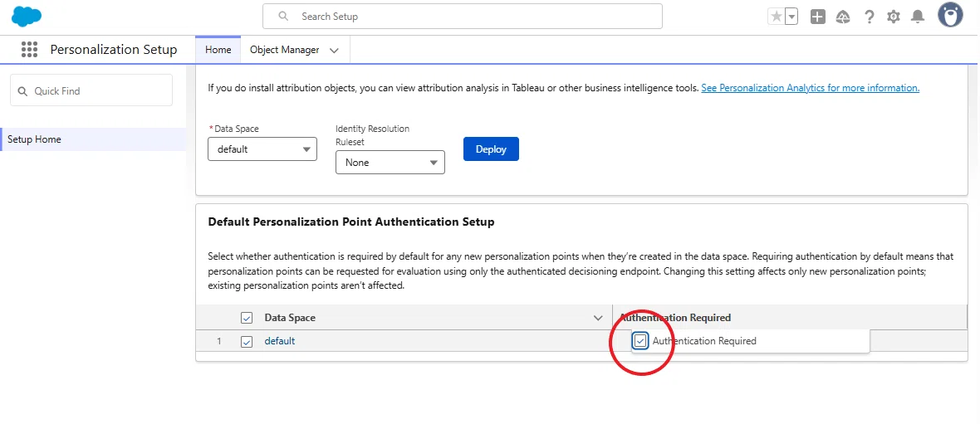Click the default data space link

pos(279,341)
